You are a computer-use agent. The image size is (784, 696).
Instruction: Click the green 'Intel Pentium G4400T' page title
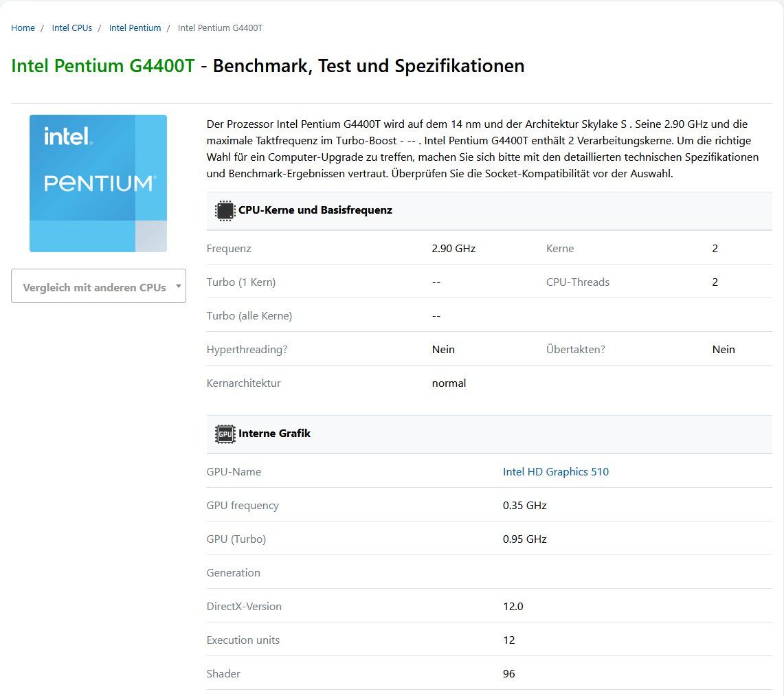point(102,66)
